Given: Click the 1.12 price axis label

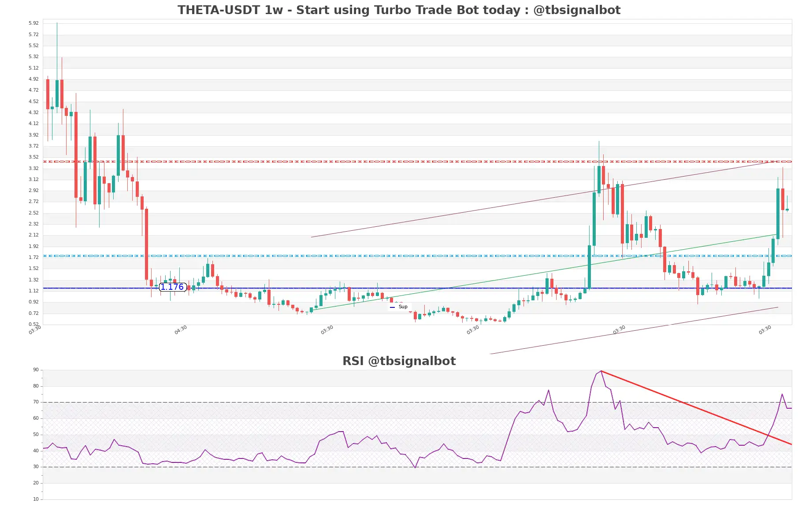Looking at the screenshot, I should (33, 291).
